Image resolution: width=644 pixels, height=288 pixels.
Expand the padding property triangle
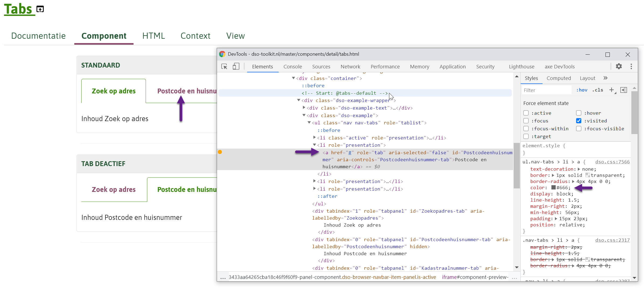[x=556, y=219]
